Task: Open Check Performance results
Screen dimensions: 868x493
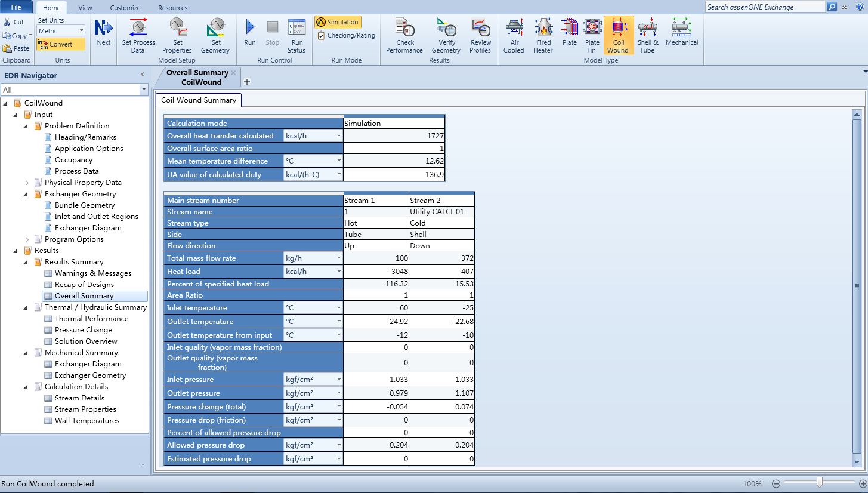Action: pyautogui.click(x=404, y=36)
